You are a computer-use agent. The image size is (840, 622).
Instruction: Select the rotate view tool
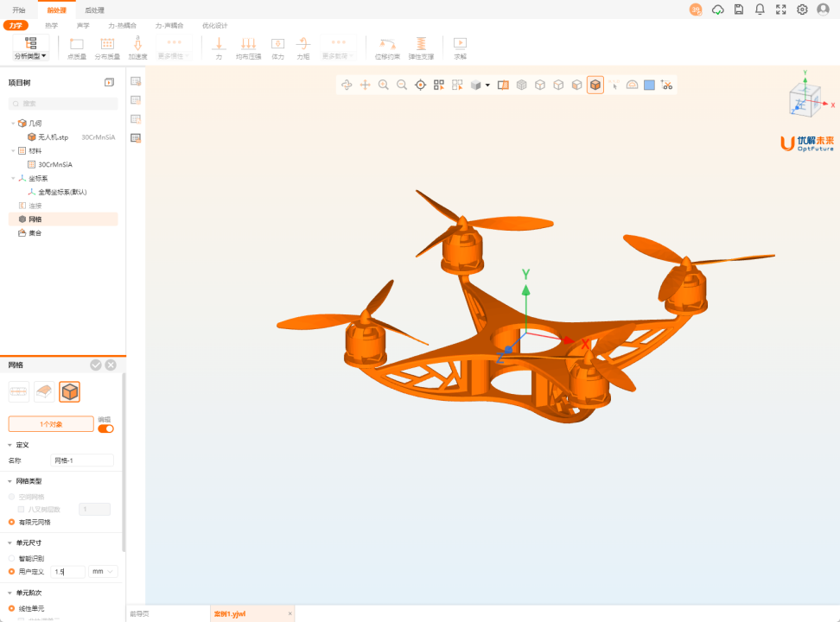tap(347, 85)
